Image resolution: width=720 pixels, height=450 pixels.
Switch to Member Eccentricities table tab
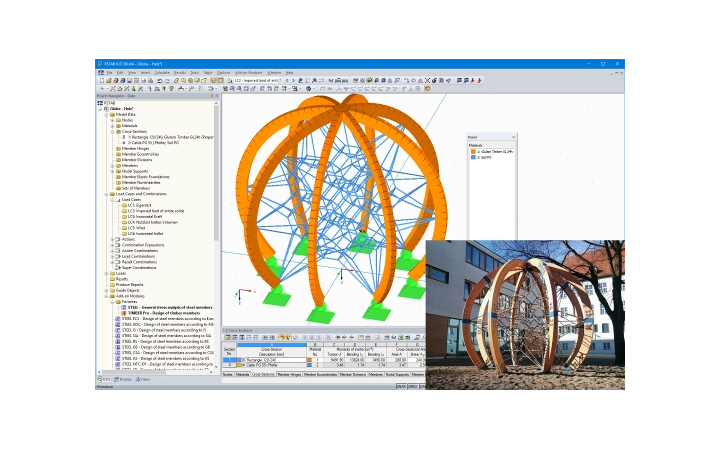pos(320,375)
